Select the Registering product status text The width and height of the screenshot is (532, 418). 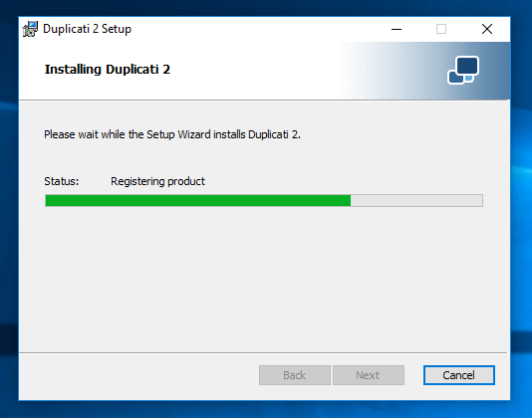click(157, 181)
